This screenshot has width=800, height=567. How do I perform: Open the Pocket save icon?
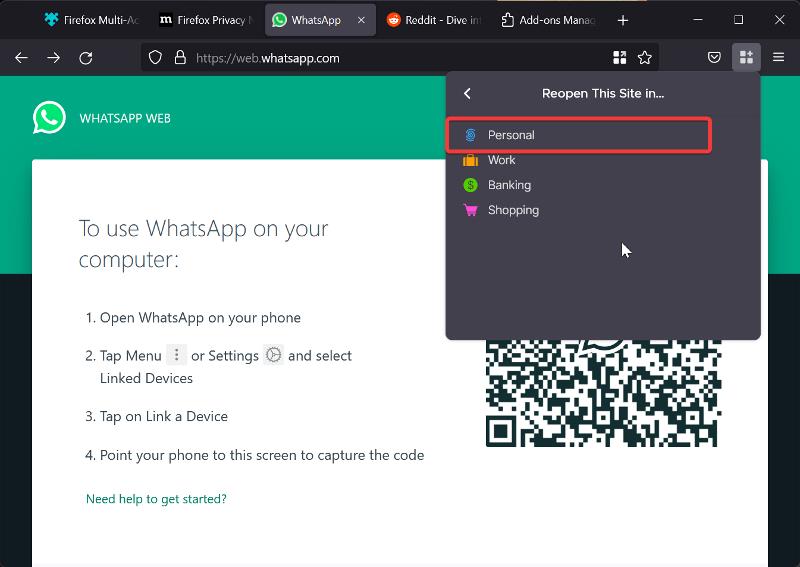pos(714,57)
